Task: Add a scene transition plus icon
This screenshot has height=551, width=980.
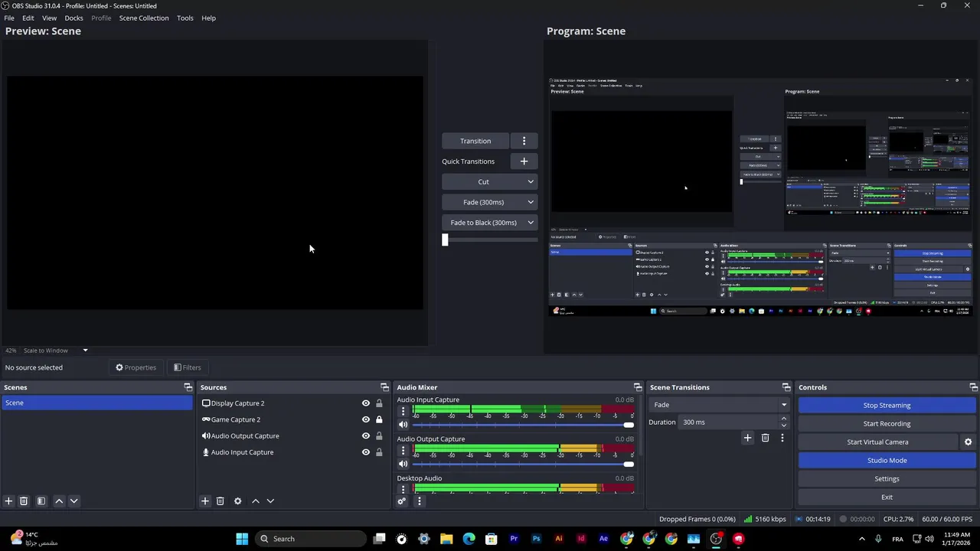Action: 748,438
